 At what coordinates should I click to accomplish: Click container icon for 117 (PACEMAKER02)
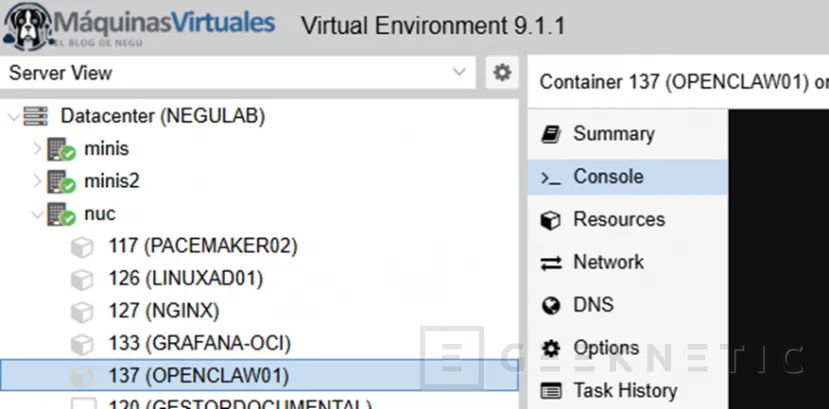click(x=82, y=247)
